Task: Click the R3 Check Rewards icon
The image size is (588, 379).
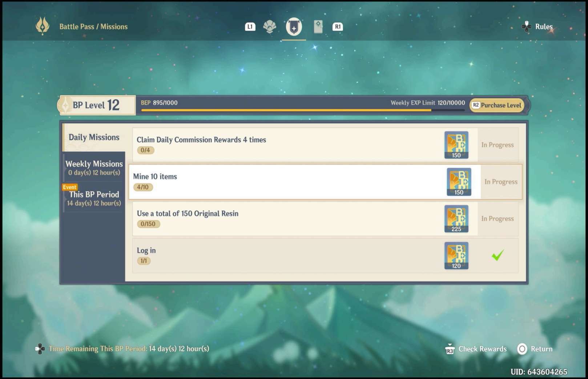Action: tap(450, 349)
